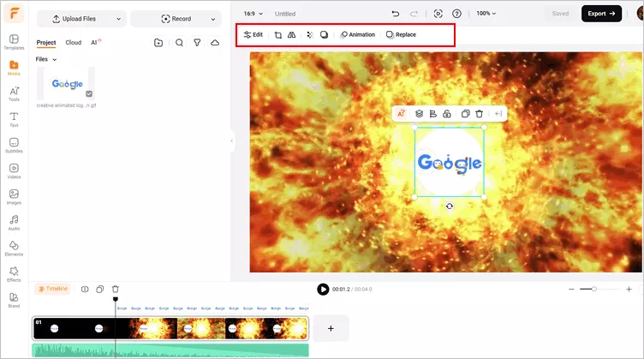Screen dimensions: 644x359
Task: Open the layer order icon in floating toolbar
Action: (x=419, y=114)
